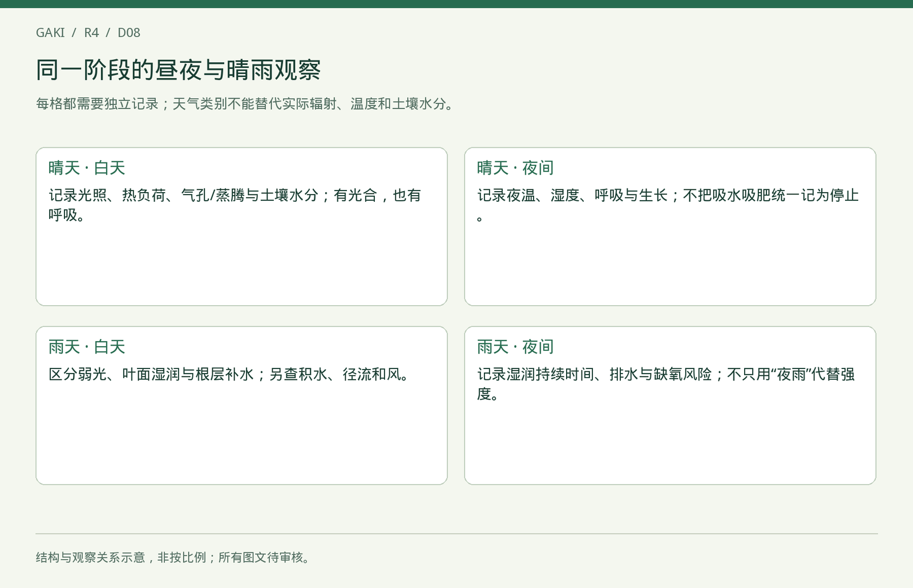Click the R4 breadcrumb segment
This screenshot has height=588, width=913.
coord(91,33)
